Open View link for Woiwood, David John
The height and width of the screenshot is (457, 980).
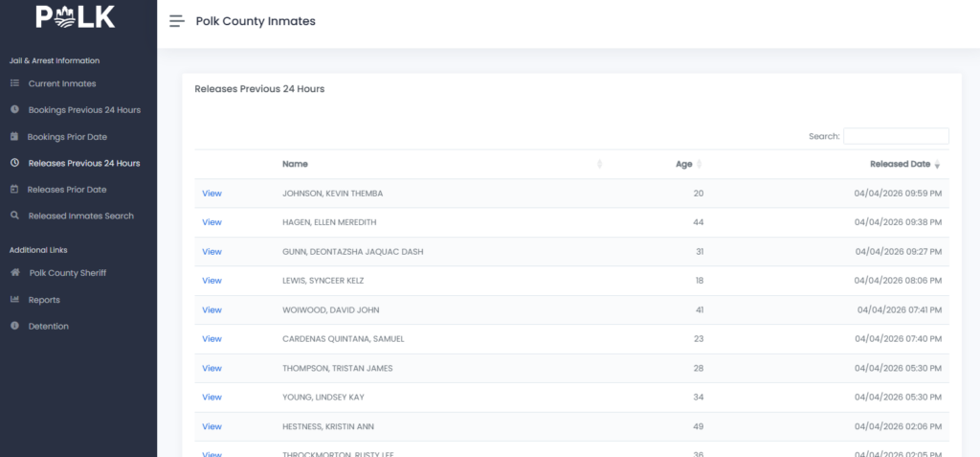pyautogui.click(x=212, y=310)
